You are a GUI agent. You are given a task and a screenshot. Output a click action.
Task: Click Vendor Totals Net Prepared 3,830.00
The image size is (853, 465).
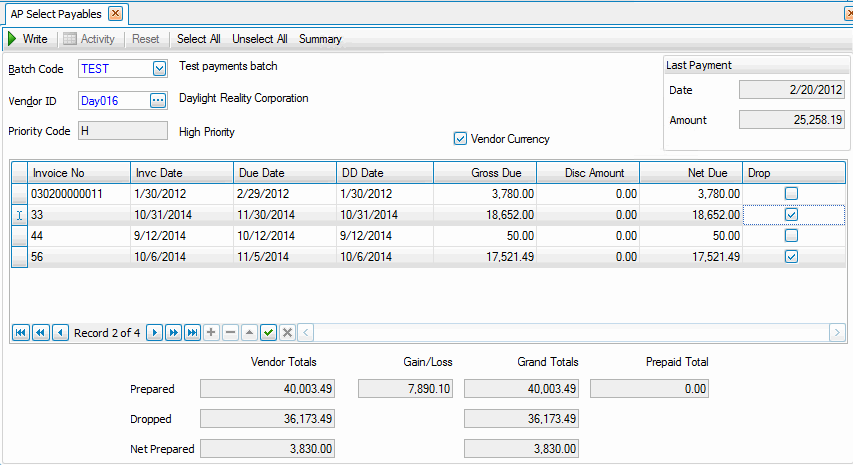click(268, 449)
